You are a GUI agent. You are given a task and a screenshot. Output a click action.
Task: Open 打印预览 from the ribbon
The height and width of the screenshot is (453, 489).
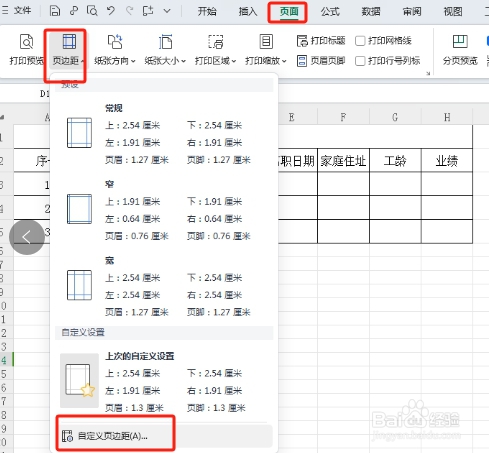pos(26,49)
